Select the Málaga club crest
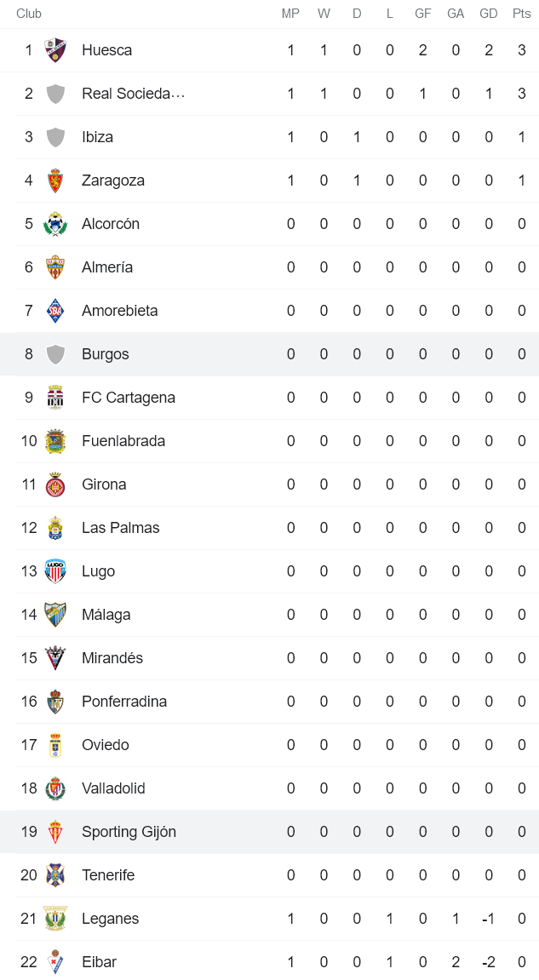The width and height of the screenshot is (539, 980). tap(55, 615)
